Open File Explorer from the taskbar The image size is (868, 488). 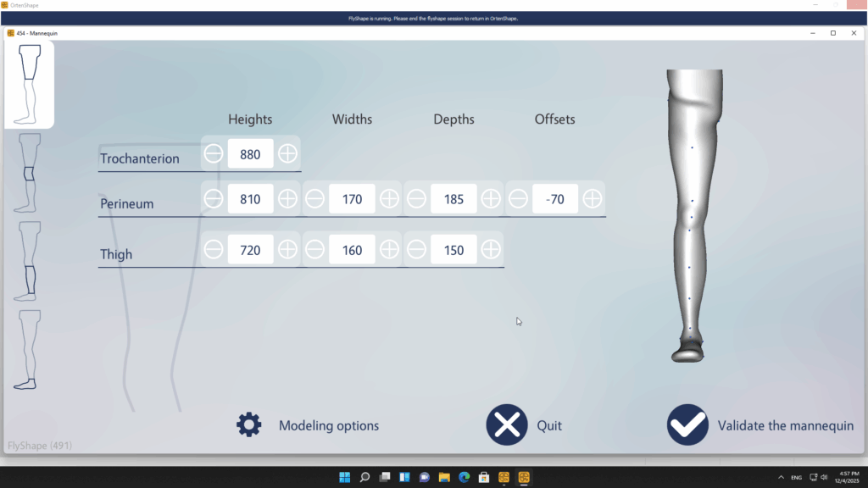[x=444, y=477]
